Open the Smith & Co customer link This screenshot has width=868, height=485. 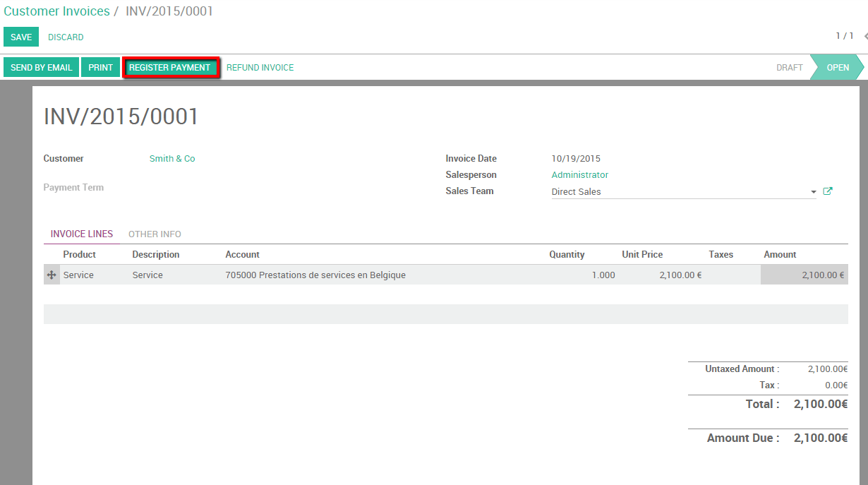coord(172,158)
